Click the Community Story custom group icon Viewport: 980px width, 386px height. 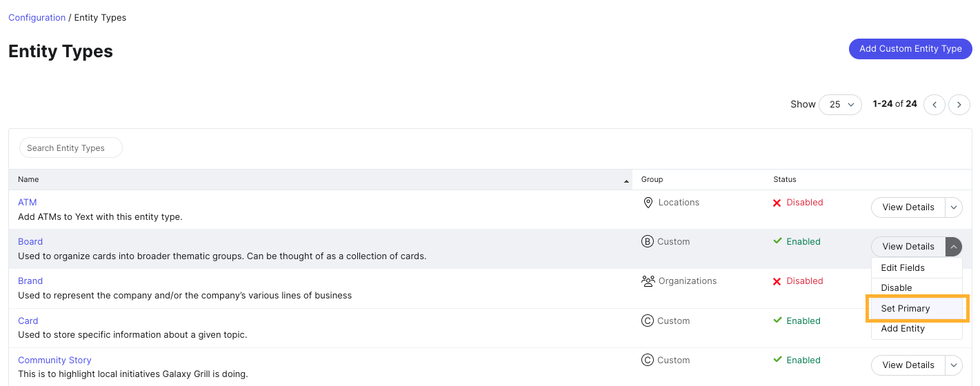pos(648,360)
